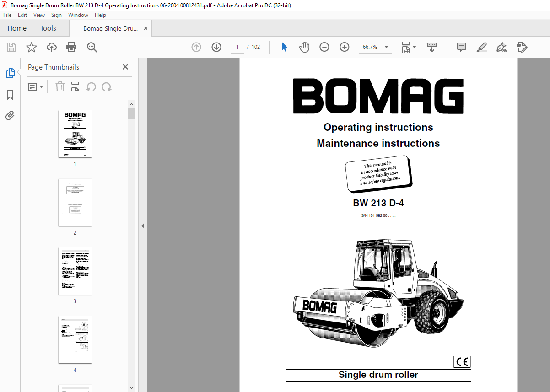Open fit page width options
Viewport: 550px width, 392px height.
pos(408,47)
